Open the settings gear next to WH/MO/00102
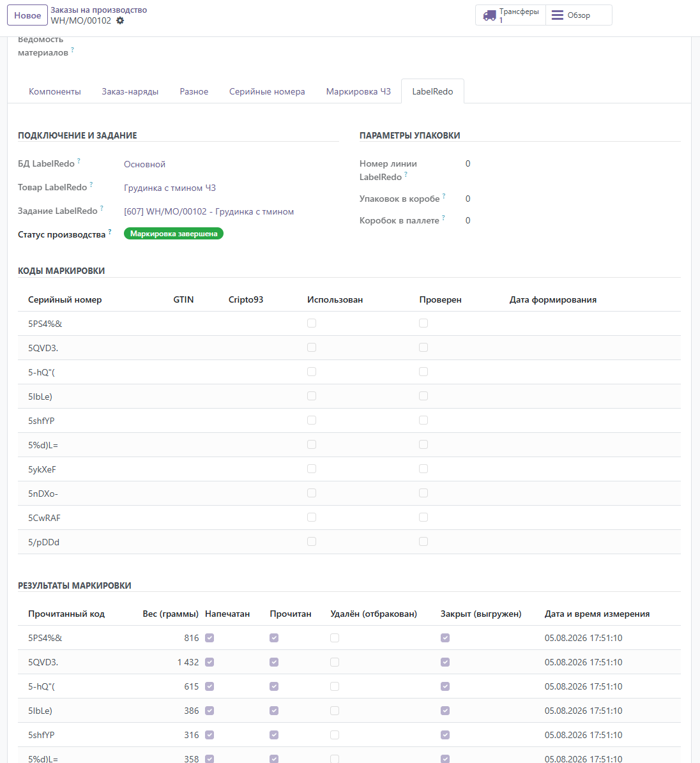This screenshot has width=700, height=763. point(120,20)
